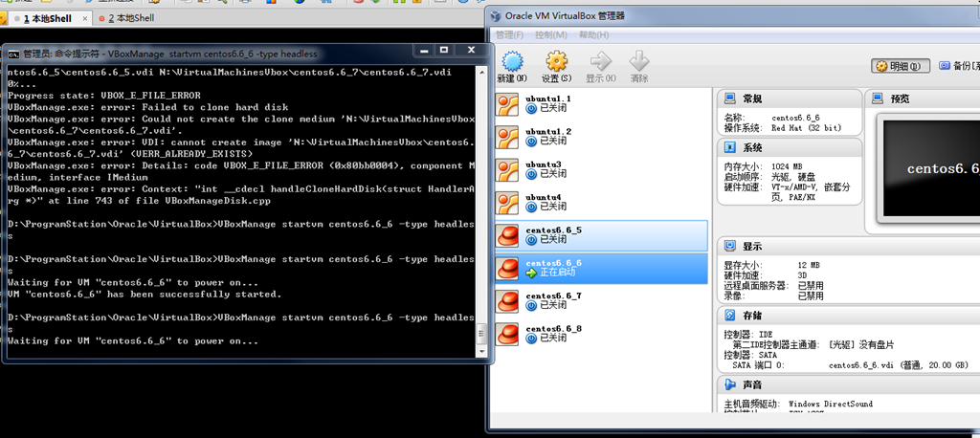Click the 常规 section title link
The height and width of the screenshot is (438, 980).
[752, 99]
